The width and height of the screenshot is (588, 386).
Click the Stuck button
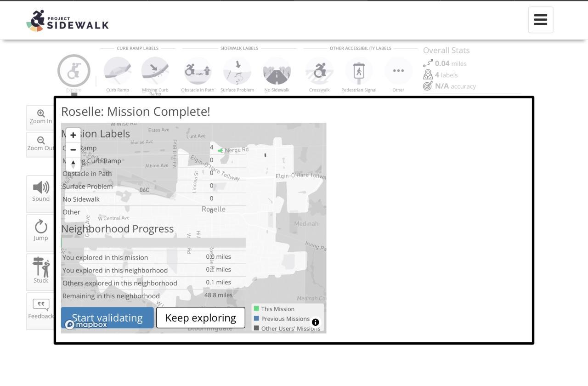pyautogui.click(x=40, y=271)
